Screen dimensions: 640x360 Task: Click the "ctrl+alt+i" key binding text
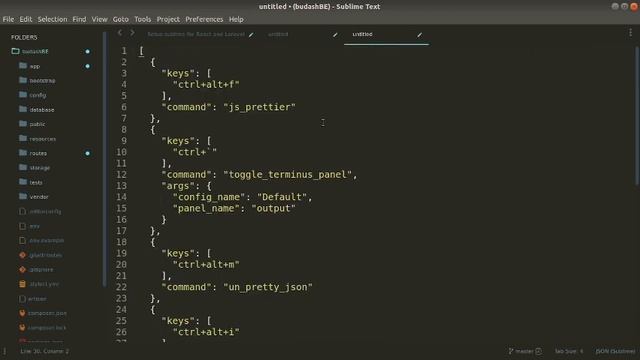(x=206, y=332)
